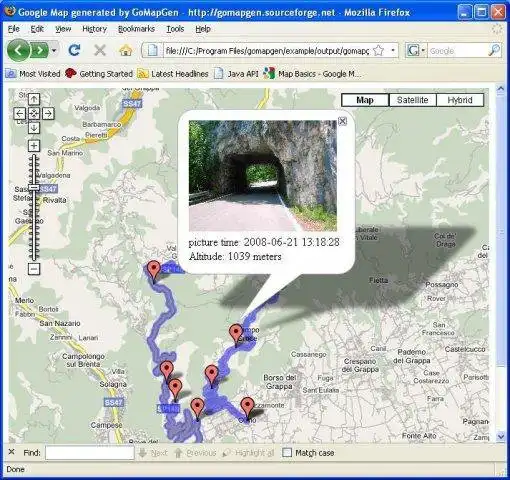
Task: Open the View menu
Action: (x=63, y=29)
